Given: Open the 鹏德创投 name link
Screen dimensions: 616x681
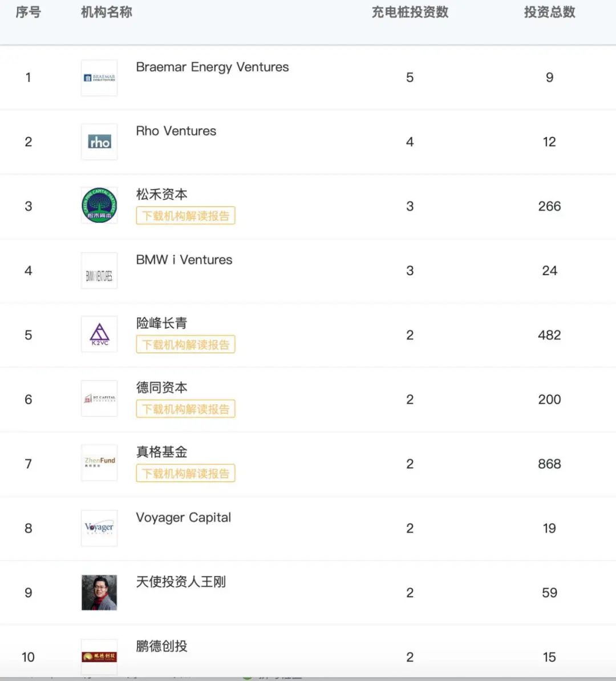Looking at the screenshot, I should point(161,646).
